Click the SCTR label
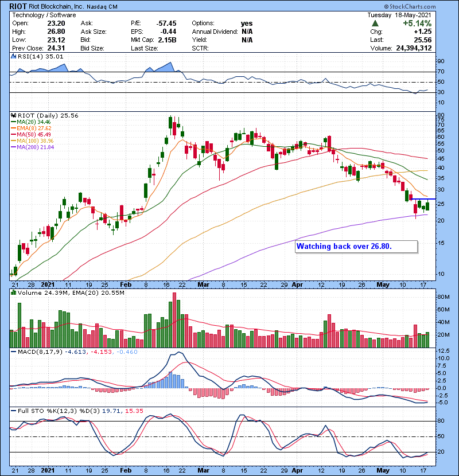Viewport: 459px width, 476px height. coord(200,48)
